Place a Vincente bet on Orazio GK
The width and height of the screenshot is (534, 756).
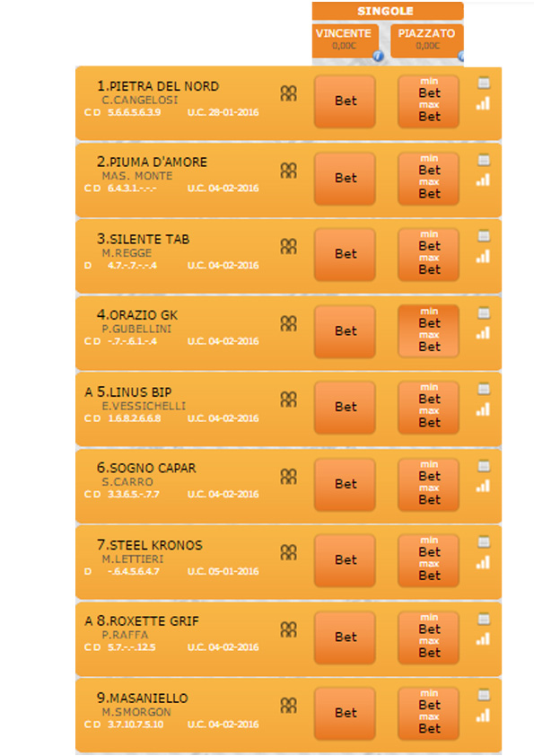345,331
